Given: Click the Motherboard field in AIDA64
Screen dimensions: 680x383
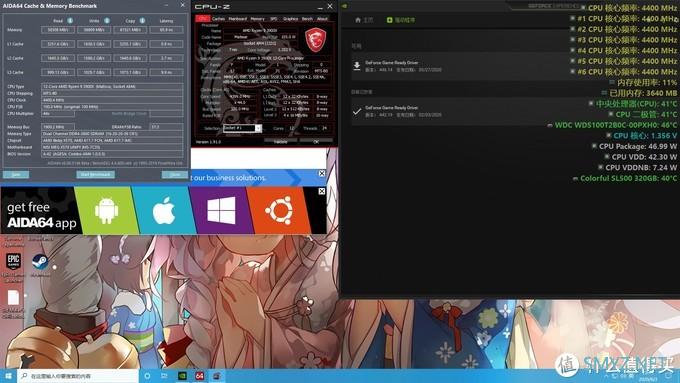Looking at the screenshot, I should point(112,147).
